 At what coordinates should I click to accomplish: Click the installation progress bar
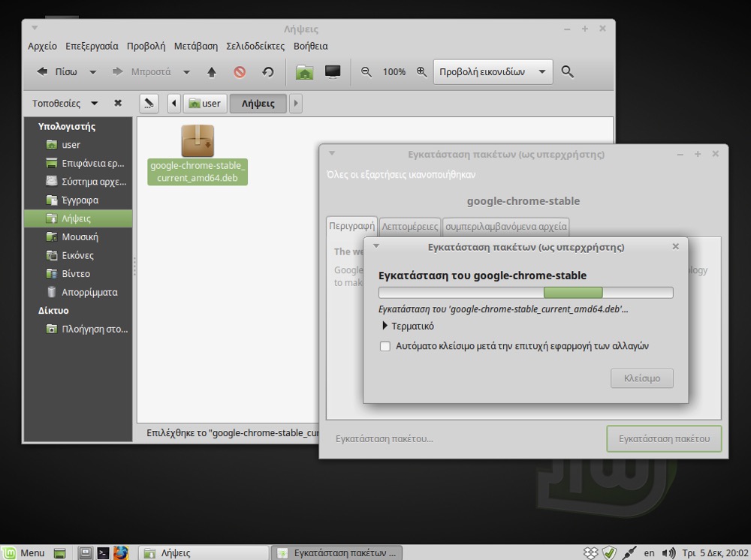coord(526,293)
